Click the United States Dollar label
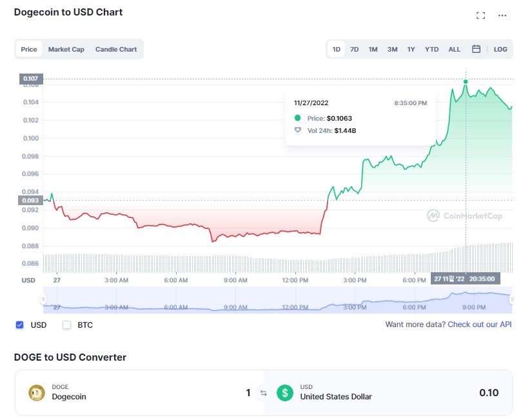Image resolution: width=523 pixels, height=420 pixels. pos(336,397)
